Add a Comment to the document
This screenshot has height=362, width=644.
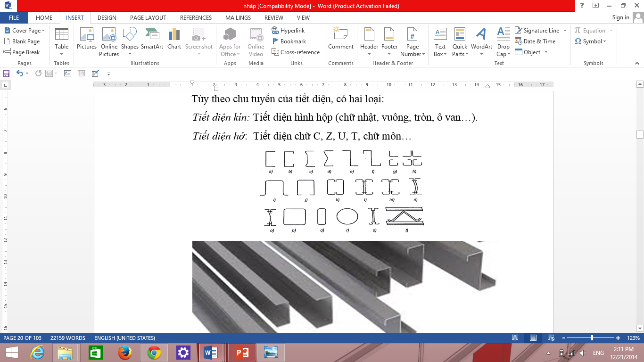341,39
